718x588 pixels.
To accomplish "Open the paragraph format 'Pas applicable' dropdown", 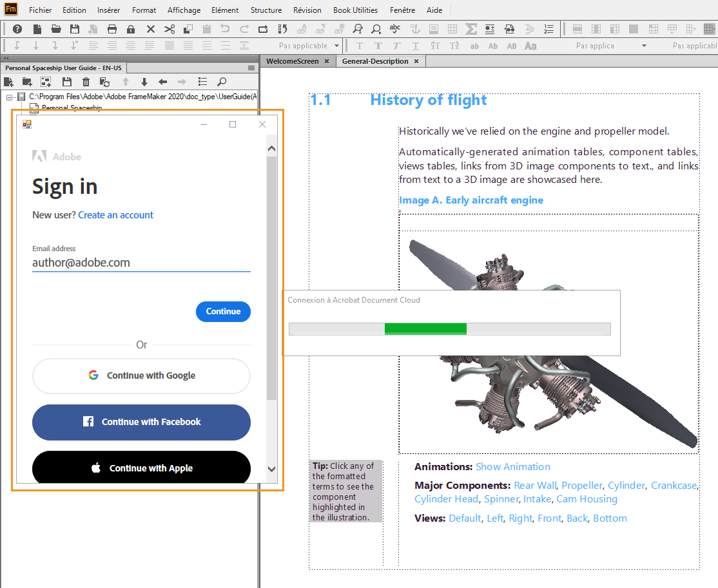I will [x=336, y=46].
